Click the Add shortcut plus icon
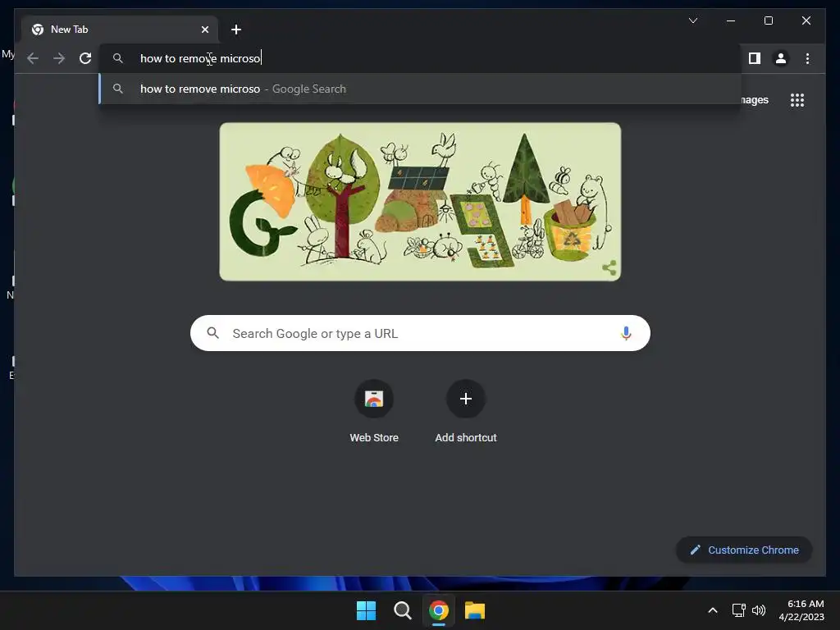 466,399
